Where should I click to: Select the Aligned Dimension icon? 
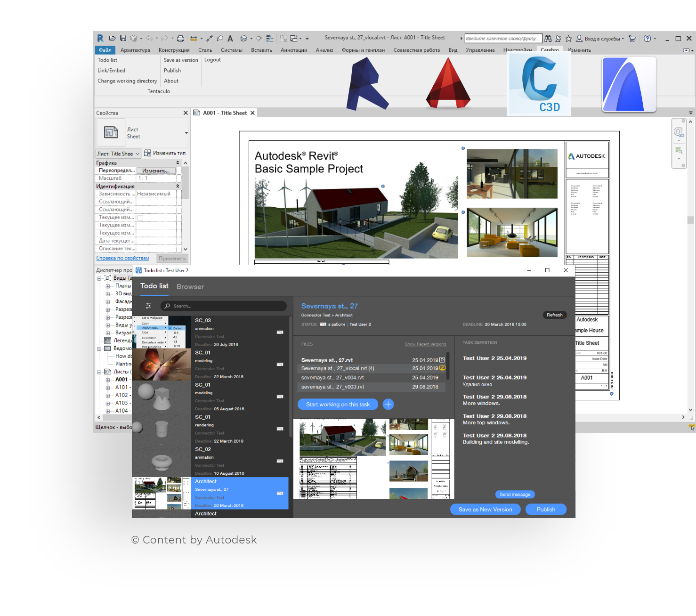tap(209, 39)
